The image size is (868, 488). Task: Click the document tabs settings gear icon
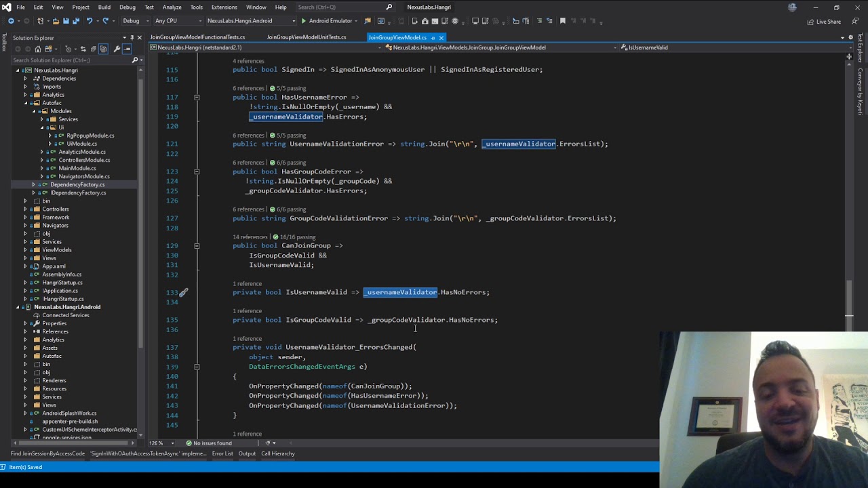tap(850, 37)
